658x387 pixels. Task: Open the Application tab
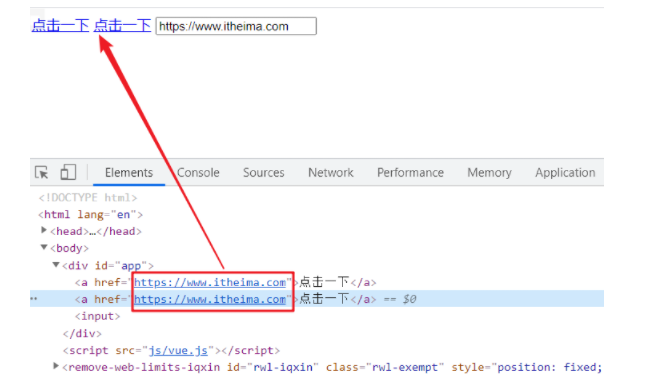565,173
